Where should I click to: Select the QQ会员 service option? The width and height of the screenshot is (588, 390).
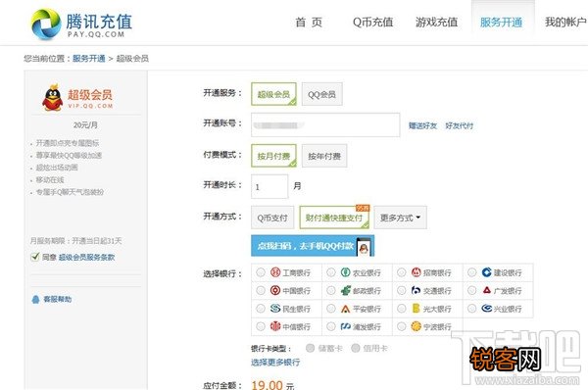[321, 94]
